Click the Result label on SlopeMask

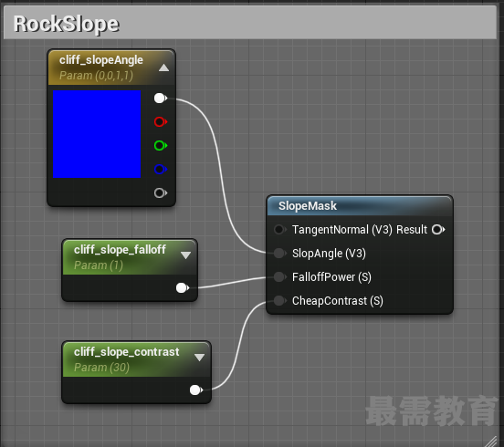(412, 230)
